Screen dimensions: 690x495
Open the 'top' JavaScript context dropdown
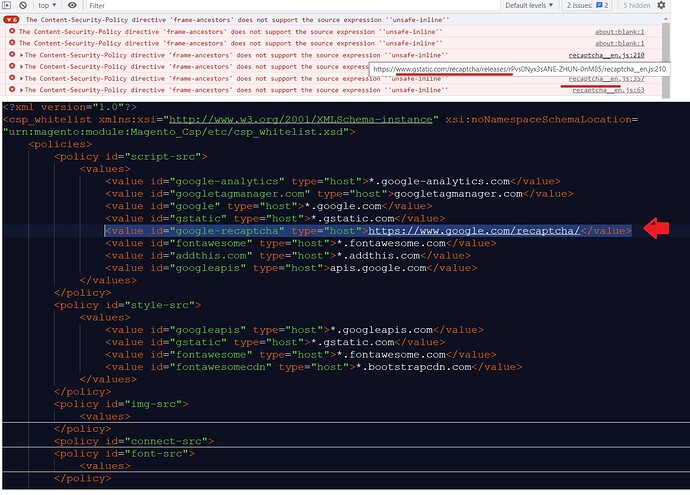pyautogui.click(x=47, y=5)
